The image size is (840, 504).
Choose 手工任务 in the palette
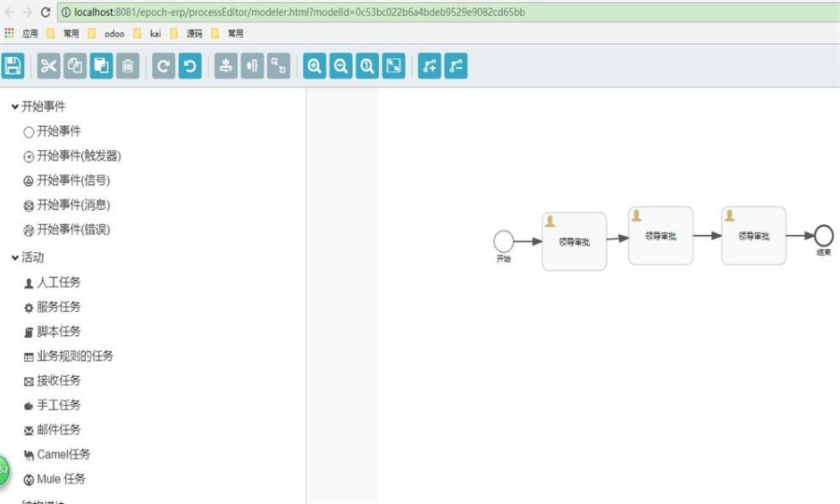[x=52, y=405]
